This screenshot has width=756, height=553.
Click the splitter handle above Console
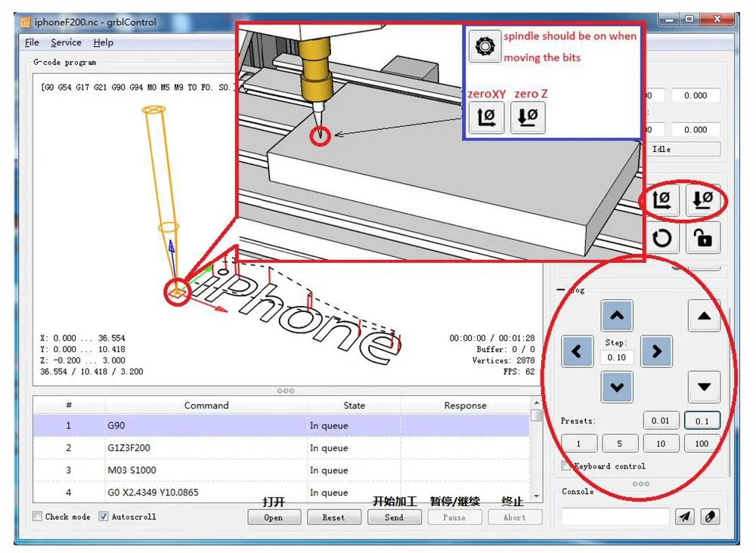[641, 483]
